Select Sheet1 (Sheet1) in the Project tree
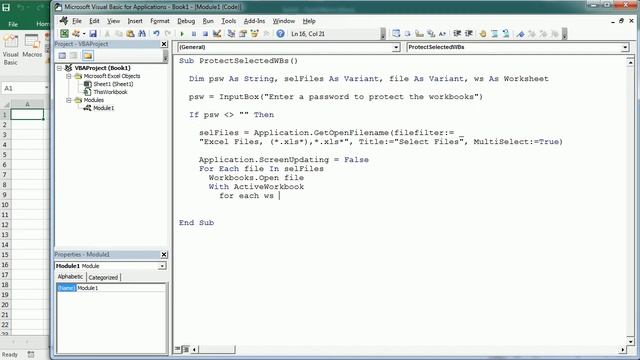 click(x=113, y=84)
